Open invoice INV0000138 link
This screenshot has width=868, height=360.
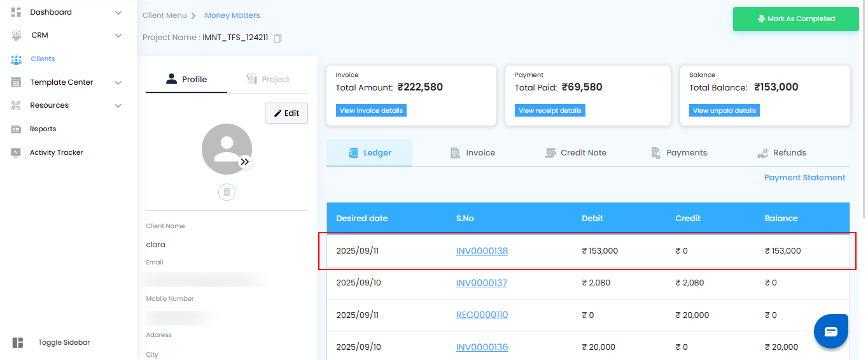[x=482, y=251]
